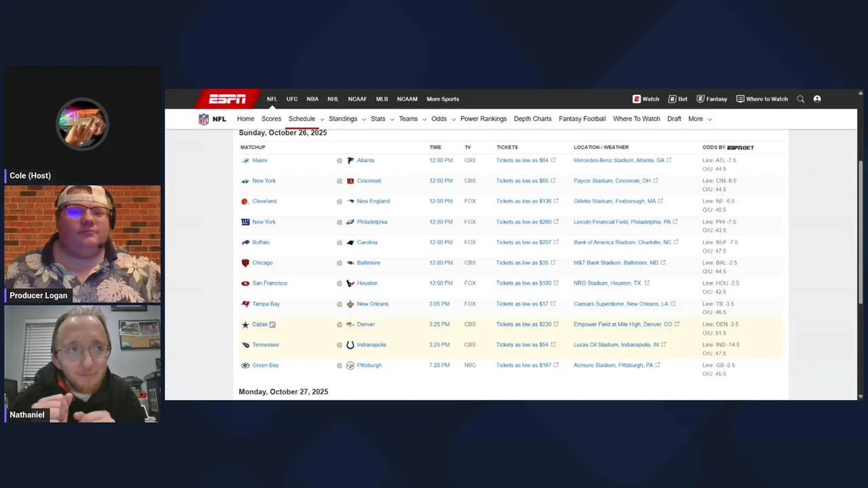Click the ESPN logo
Screen dimensions: 868x488
[x=227, y=99]
